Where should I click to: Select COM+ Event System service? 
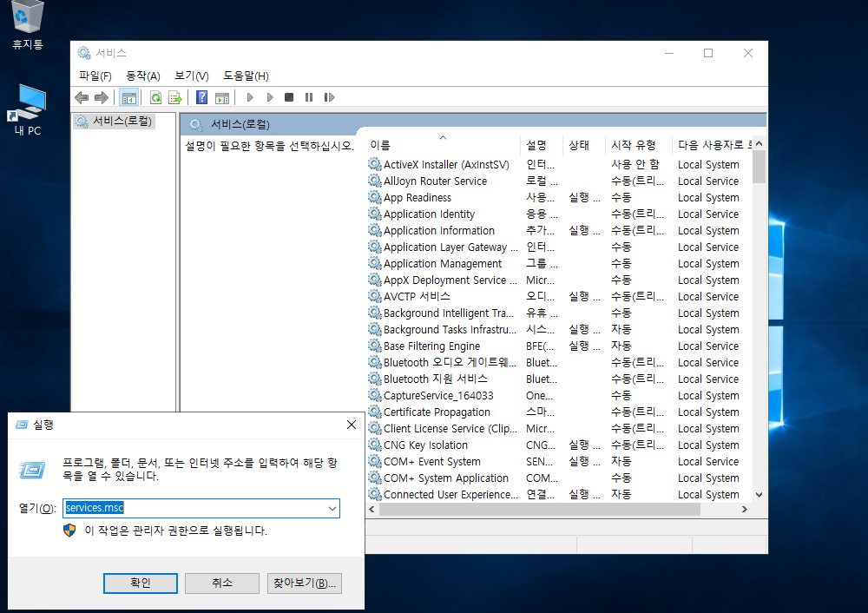pyautogui.click(x=559, y=462)
